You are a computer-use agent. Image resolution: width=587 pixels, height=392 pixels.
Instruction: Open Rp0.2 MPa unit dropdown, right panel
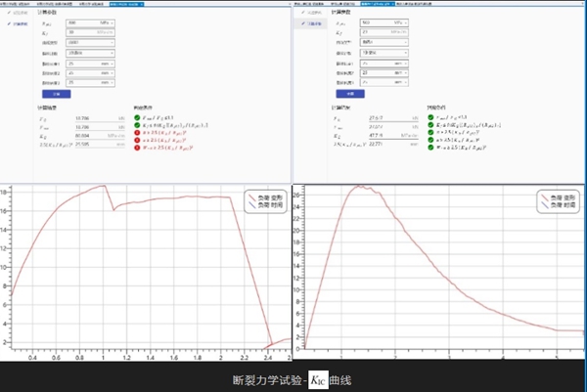[x=406, y=23]
